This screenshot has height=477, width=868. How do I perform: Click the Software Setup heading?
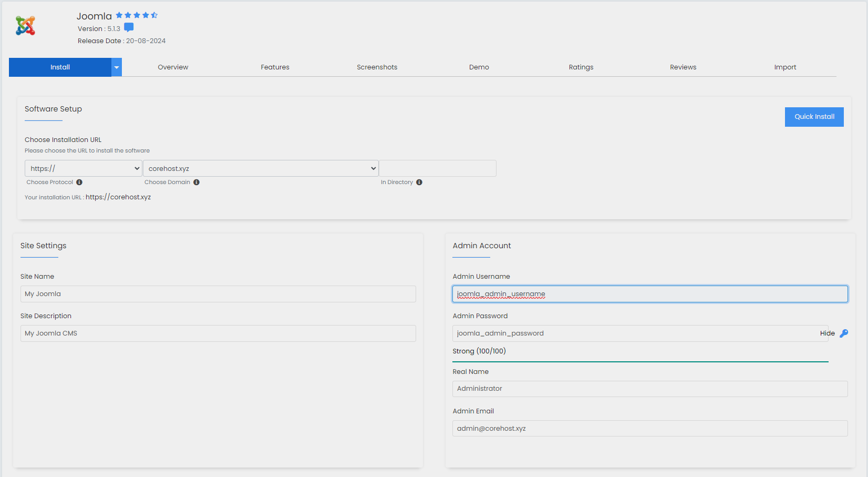[x=53, y=109]
